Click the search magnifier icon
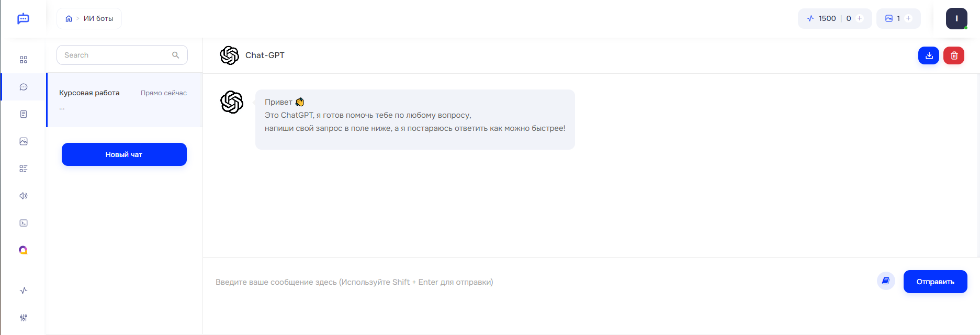Image resolution: width=980 pixels, height=335 pixels. (176, 55)
